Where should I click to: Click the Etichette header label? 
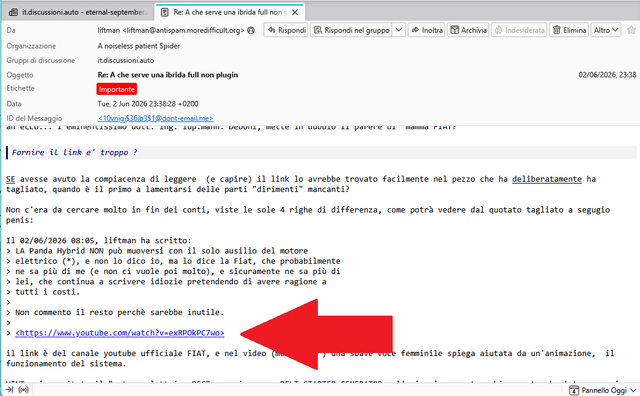pos(20,88)
